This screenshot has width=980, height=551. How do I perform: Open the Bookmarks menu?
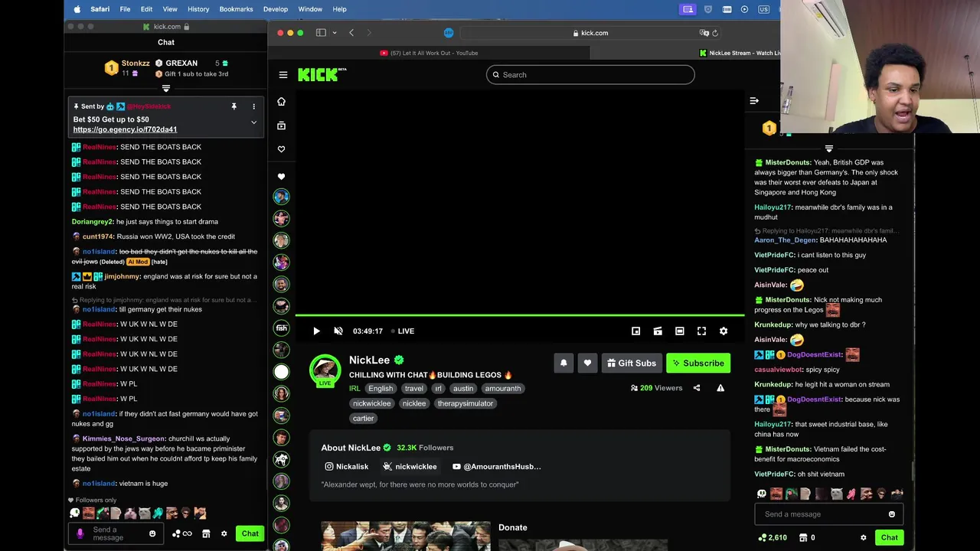click(236, 9)
